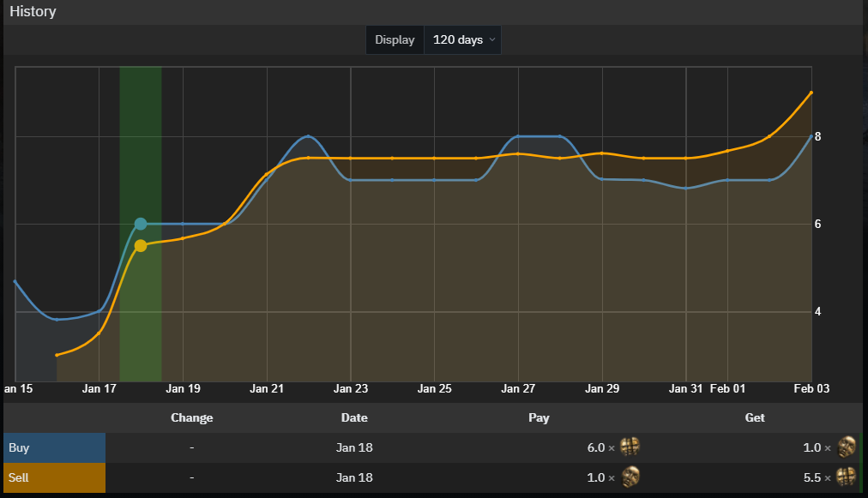Click the blue line endpoint at Feb 03

(x=811, y=136)
